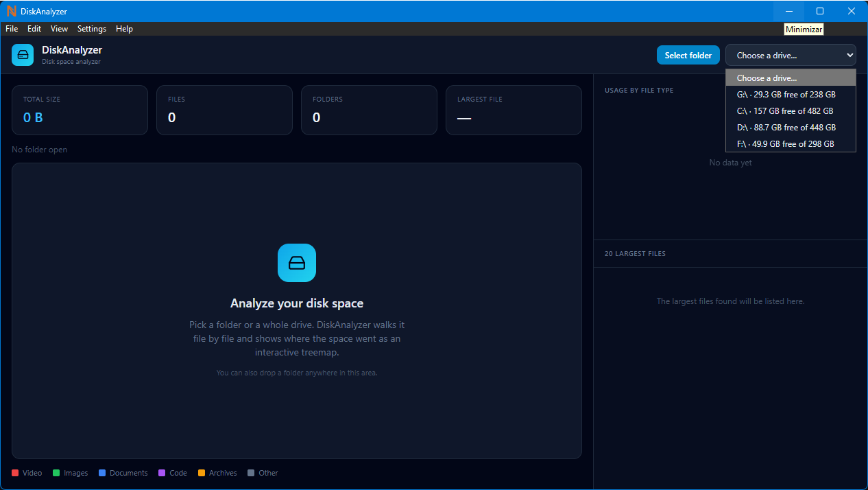Click the 'USAGE BY FILE TYPE' panel header
Screen dimensions: 868x490
[639, 91]
